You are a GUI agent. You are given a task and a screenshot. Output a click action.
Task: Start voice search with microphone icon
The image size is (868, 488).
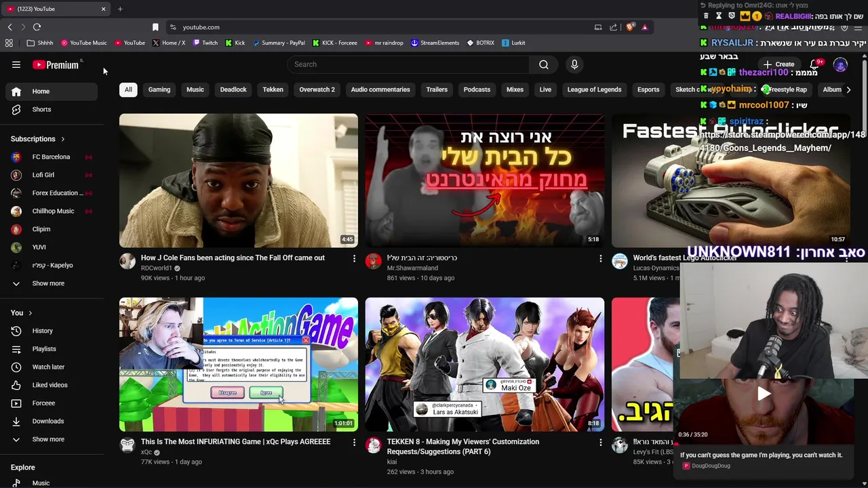(574, 64)
